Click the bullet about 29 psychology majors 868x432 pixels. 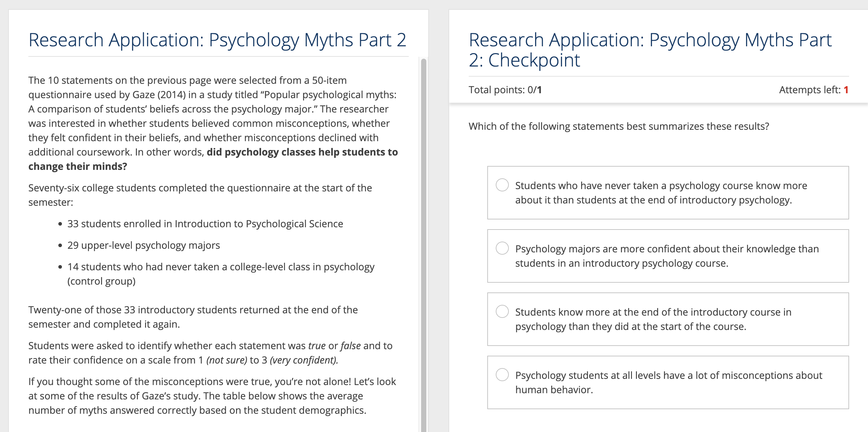coord(143,245)
